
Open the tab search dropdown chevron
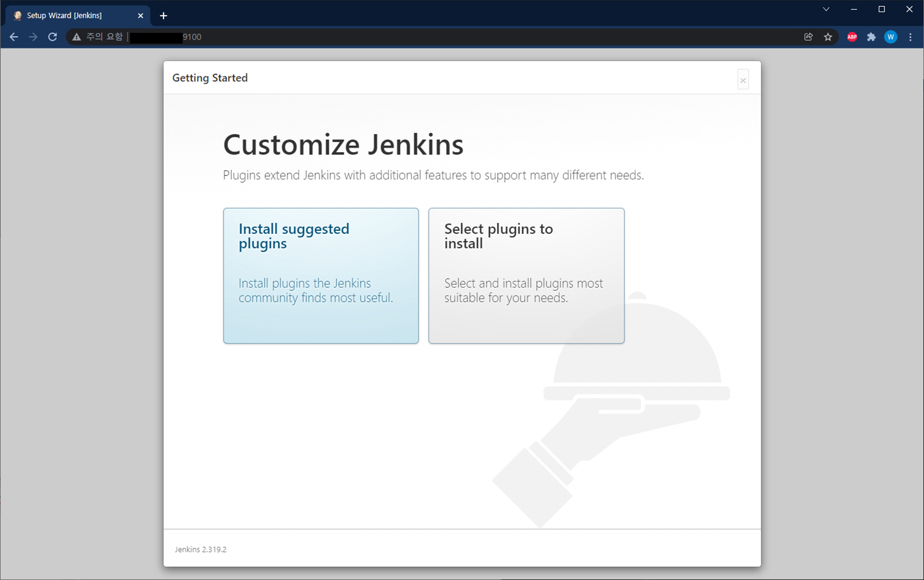tap(826, 10)
